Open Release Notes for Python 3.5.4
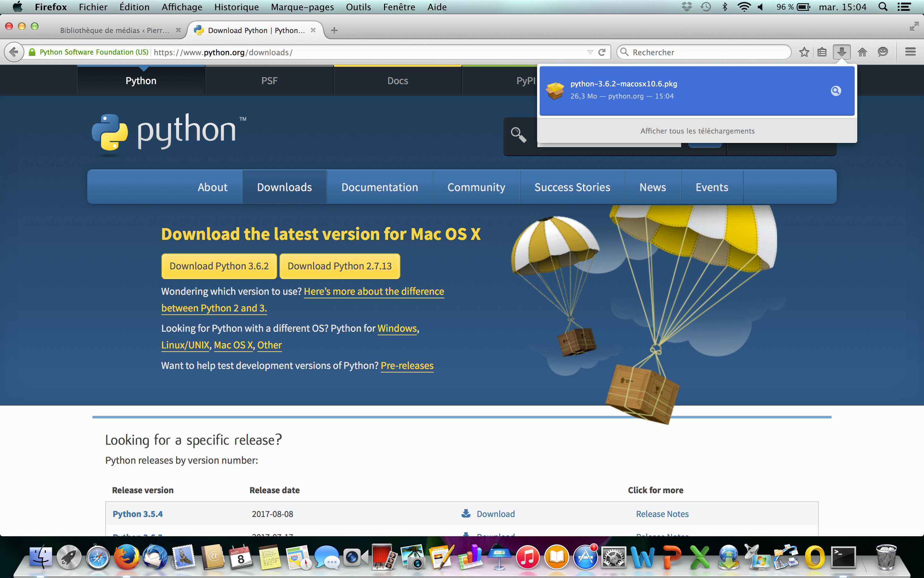This screenshot has height=578, width=924. point(663,514)
